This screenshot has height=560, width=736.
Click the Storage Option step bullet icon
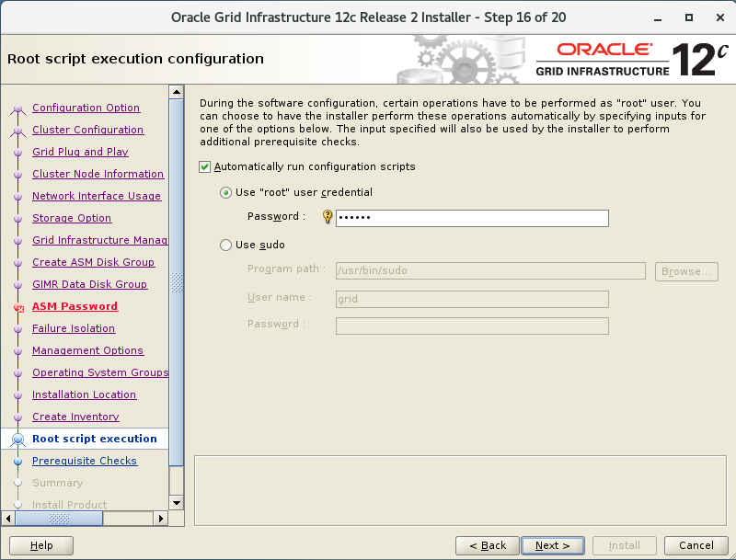pos(17,219)
